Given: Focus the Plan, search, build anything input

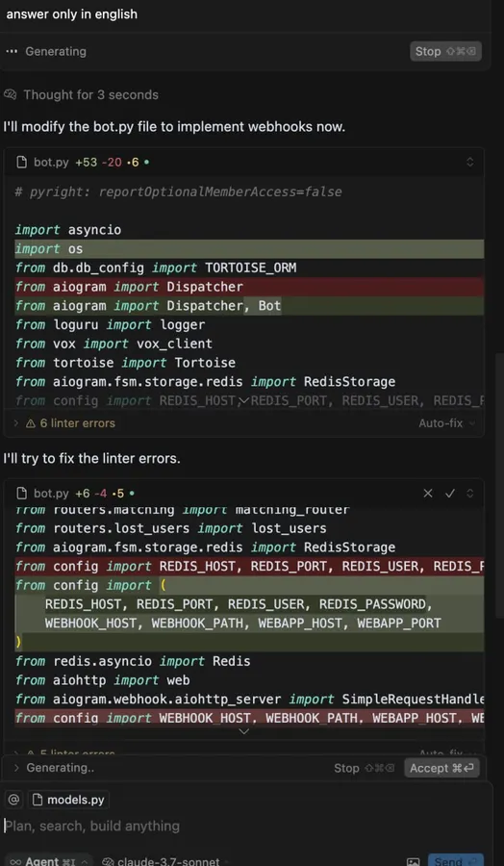Looking at the screenshot, I should tap(243, 826).
